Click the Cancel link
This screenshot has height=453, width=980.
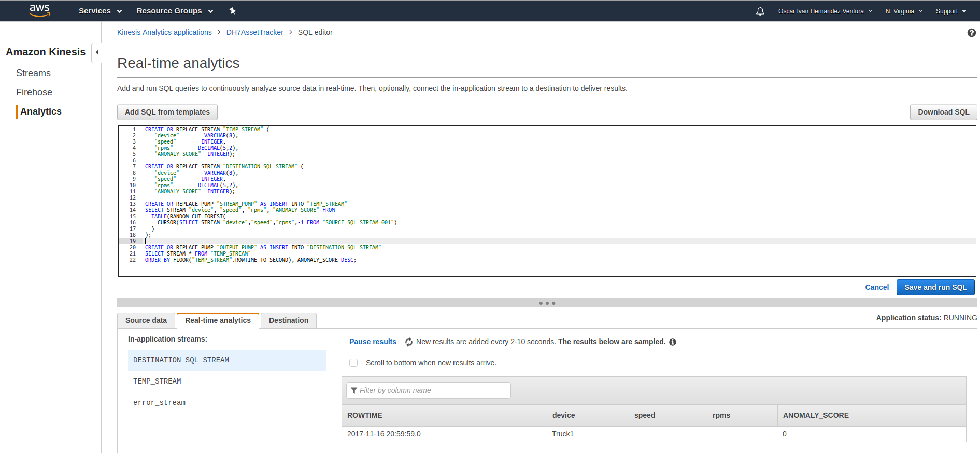coord(877,287)
